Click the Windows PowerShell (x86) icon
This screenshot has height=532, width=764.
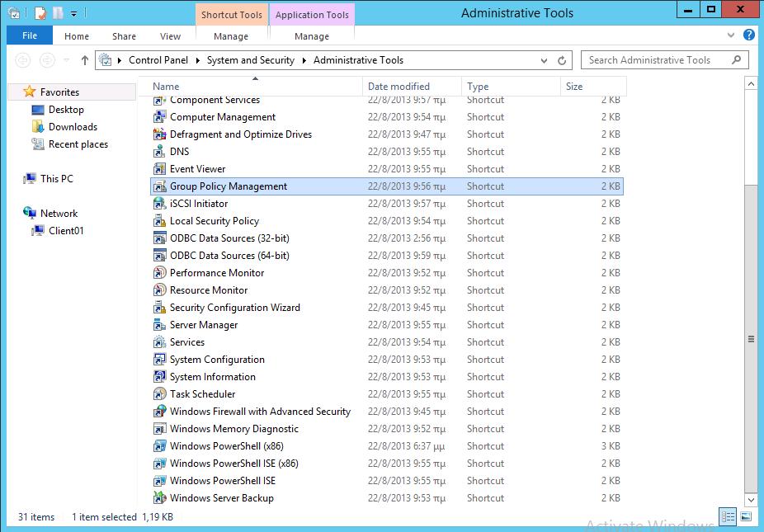159,446
